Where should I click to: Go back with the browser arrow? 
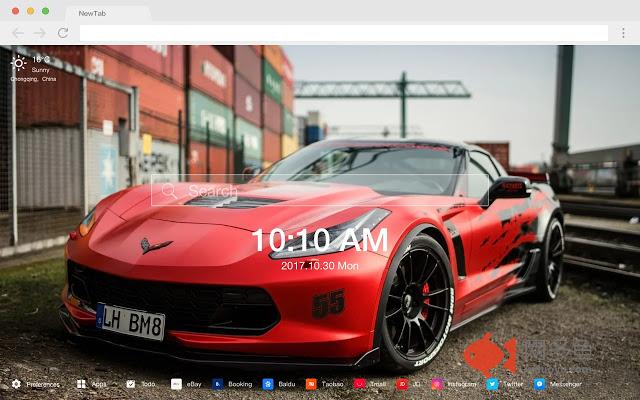click(18, 33)
